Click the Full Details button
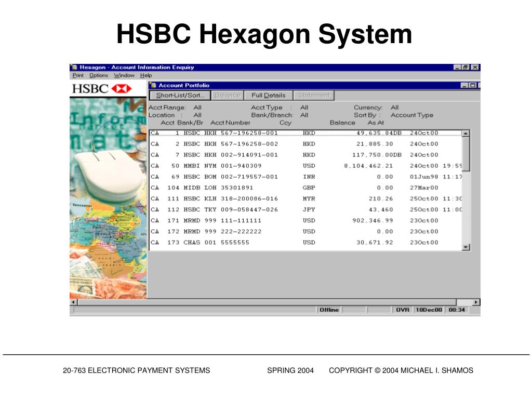 tap(269, 96)
